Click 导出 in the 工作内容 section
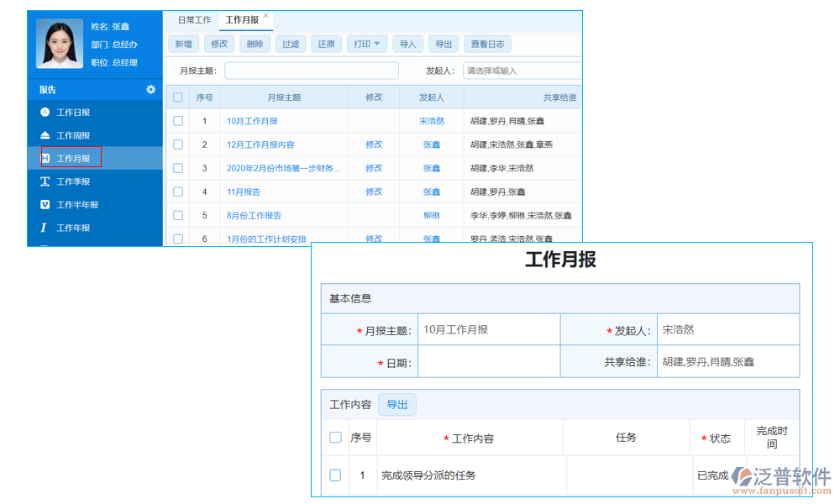The width and height of the screenshot is (840, 504). coord(397,404)
